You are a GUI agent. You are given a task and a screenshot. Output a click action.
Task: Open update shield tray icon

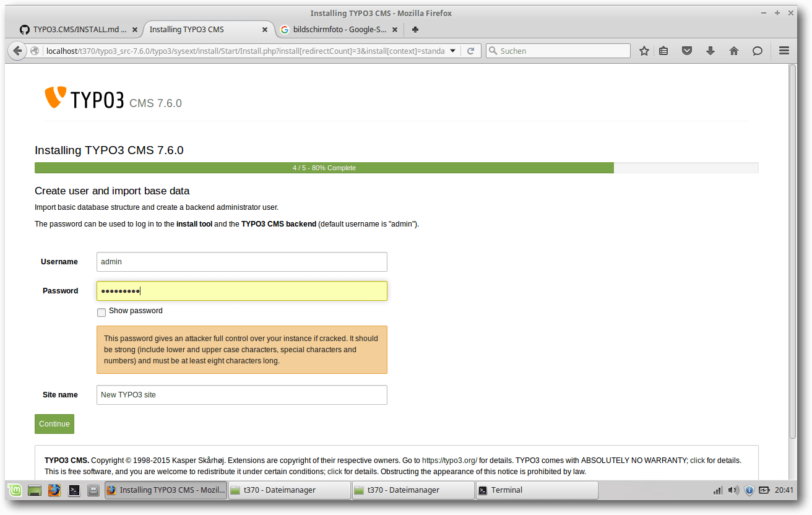pyautogui.click(x=749, y=490)
